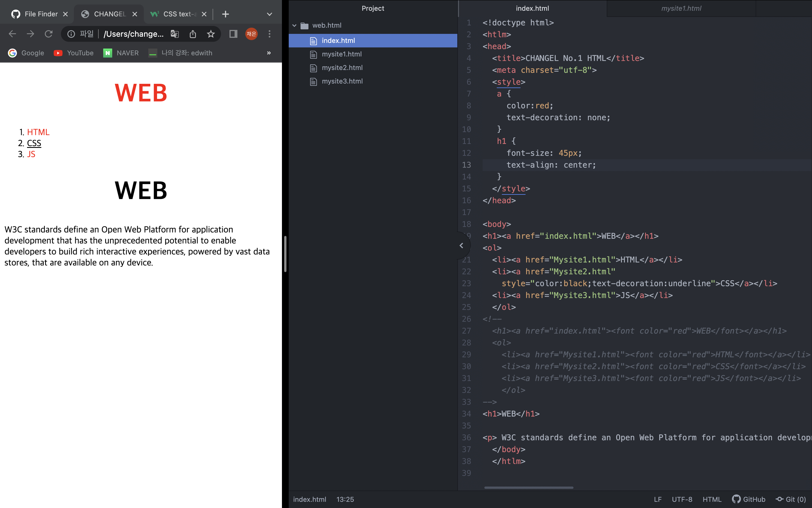Image resolution: width=812 pixels, height=508 pixels.
Task: Open GitHub panel from status bar
Action: [749, 499]
